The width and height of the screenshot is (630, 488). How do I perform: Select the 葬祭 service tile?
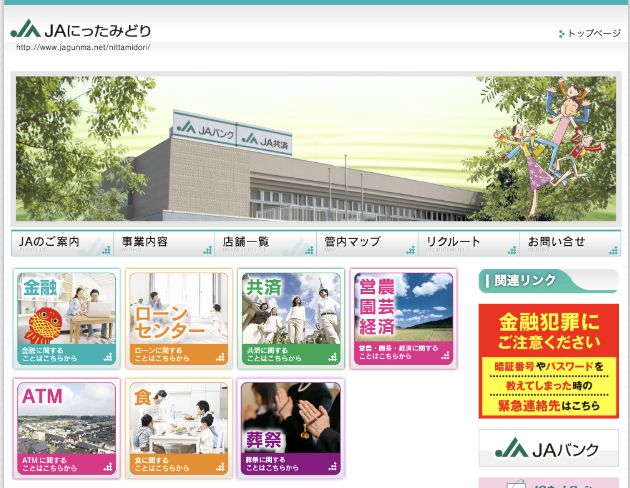(x=292, y=428)
